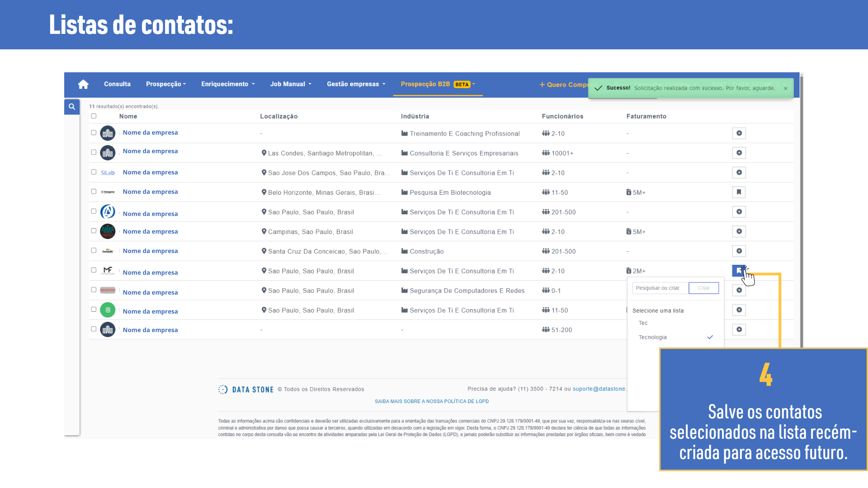Toggle the select-all checkbox beside Nome header
The height and width of the screenshot is (488, 868).
pyautogui.click(x=94, y=116)
